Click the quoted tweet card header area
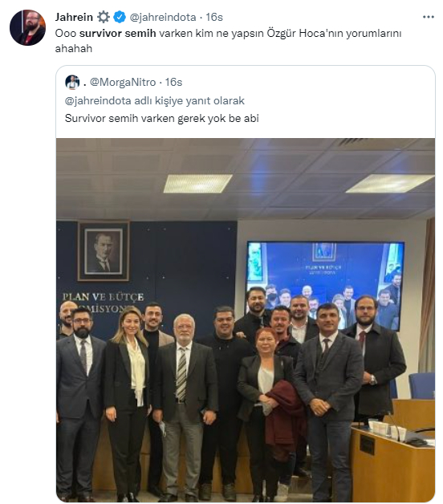 pyautogui.click(x=246, y=83)
